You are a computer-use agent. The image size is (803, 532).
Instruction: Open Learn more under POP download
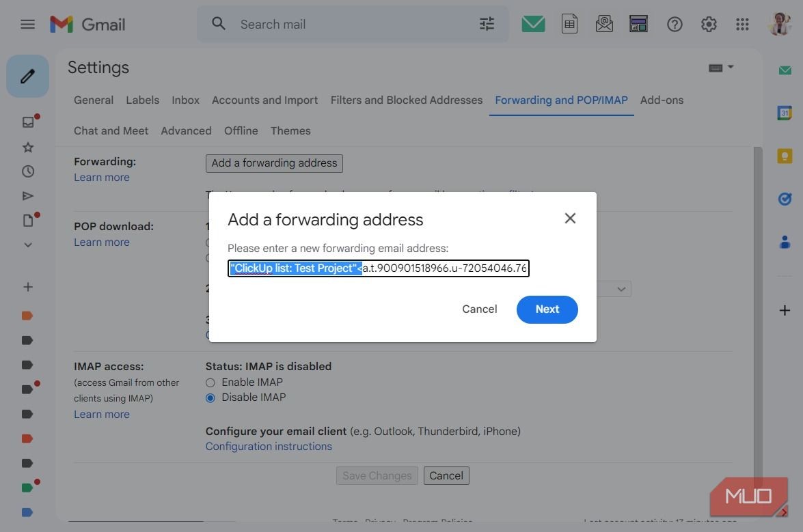pos(101,242)
